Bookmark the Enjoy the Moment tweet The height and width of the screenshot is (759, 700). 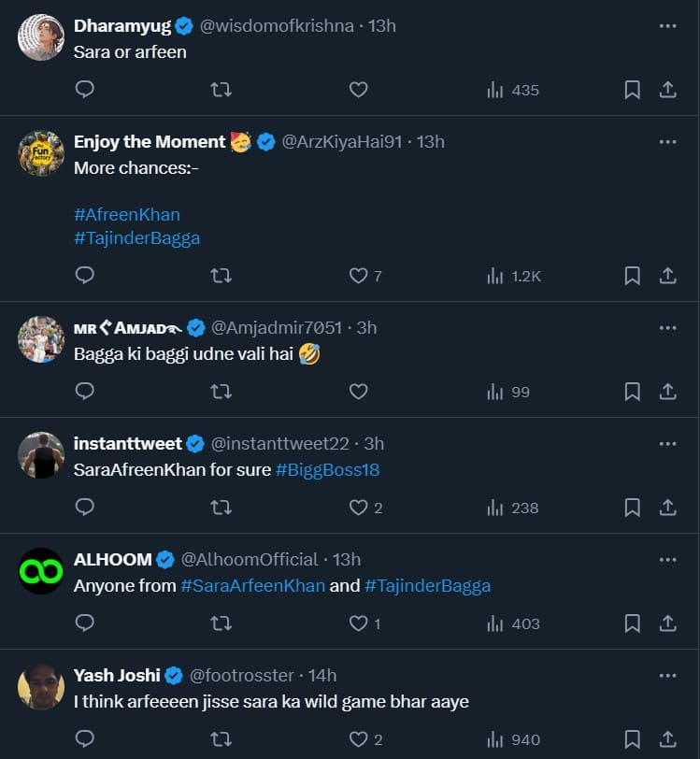633,276
